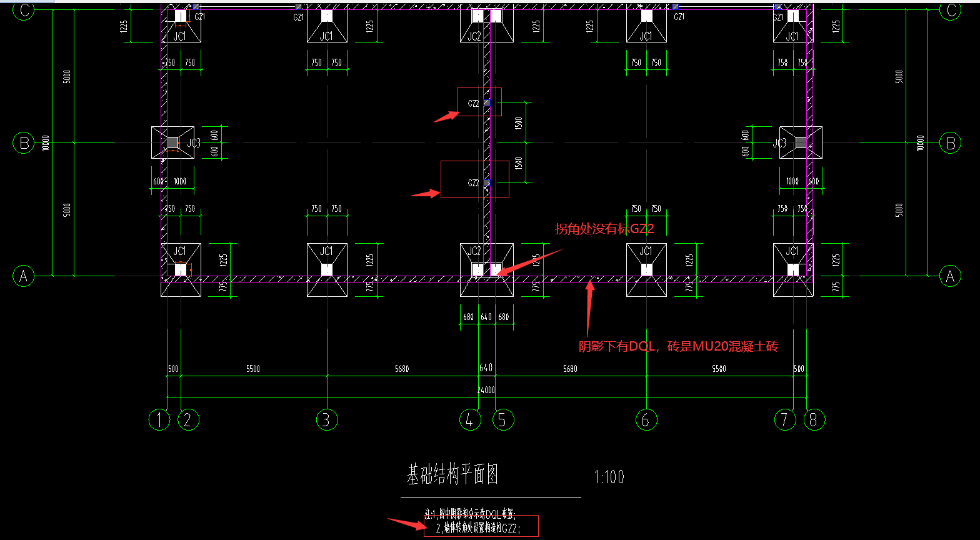This screenshot has width=980, height=540.
Task: Click the red text 拐角处没有标GZ2
Action: pyautogui.click(x=604, y=229)
